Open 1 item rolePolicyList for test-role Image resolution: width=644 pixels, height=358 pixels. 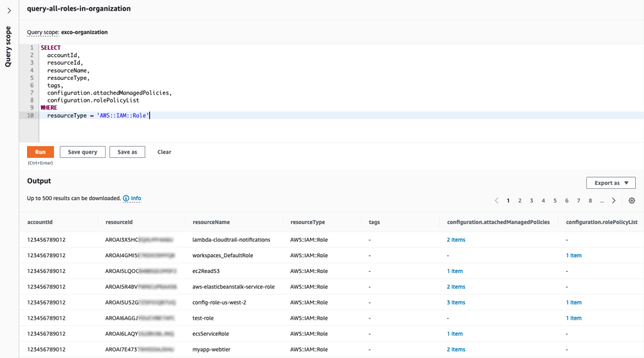click(574, 318)
